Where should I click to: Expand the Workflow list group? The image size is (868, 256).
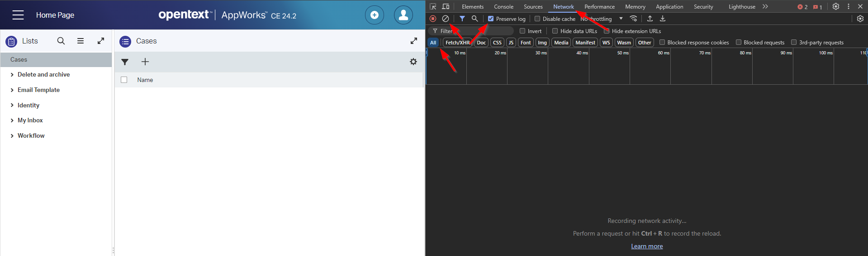[x=12, y=136]
